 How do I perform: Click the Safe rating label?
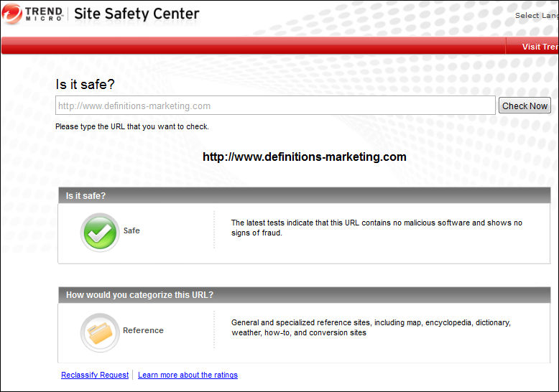coord(131,230)
